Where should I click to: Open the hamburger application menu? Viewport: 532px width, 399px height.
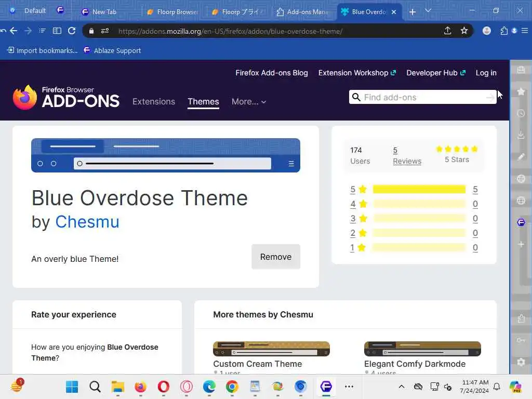click(525, 31)
